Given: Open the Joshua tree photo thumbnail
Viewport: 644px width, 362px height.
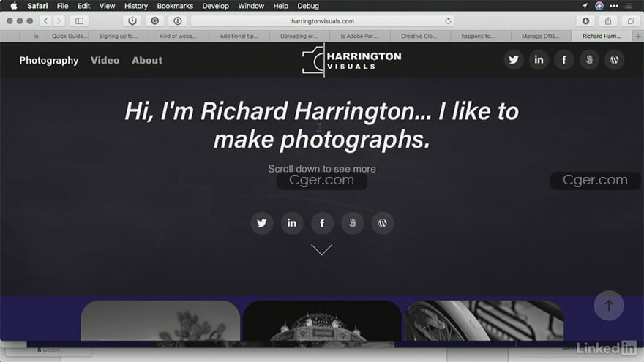Looking at the screenshot, I should [160, 321].
